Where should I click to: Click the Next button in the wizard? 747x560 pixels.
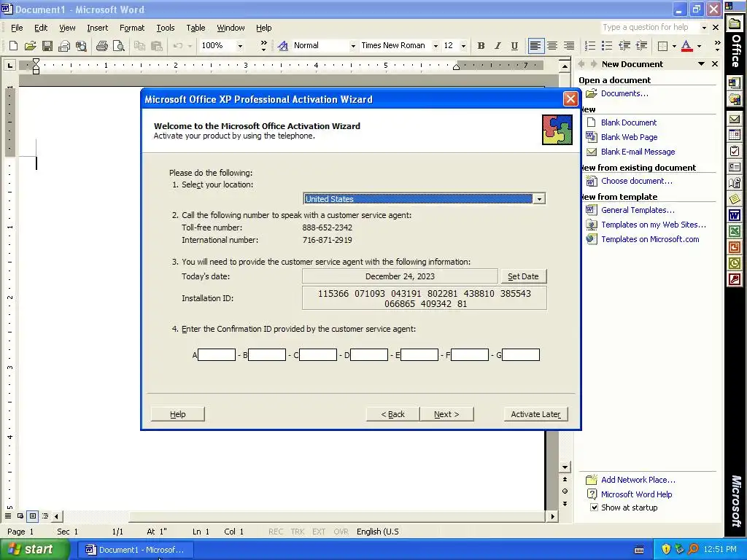[446, 414]
